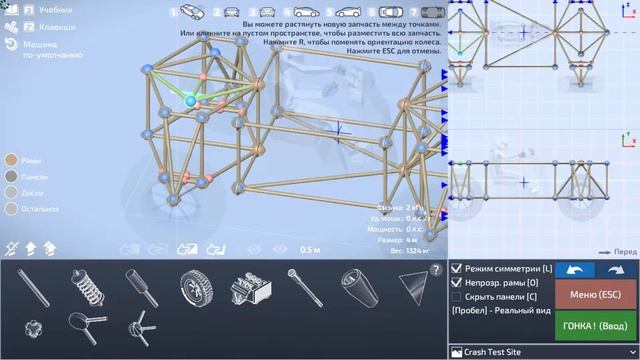Viewport: 640px width, 360px height.
Task: Undo the last action with left arrow
Action: click(x=575, y=270)
